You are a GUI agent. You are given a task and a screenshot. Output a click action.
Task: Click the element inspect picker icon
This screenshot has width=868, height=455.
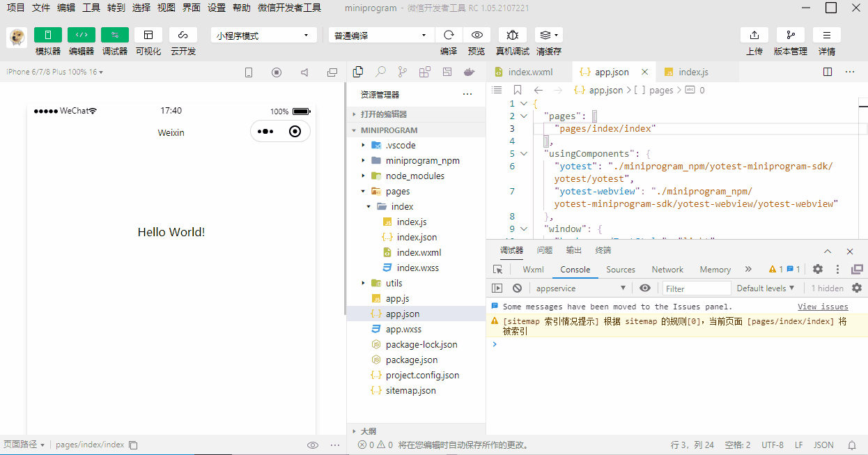497,270
